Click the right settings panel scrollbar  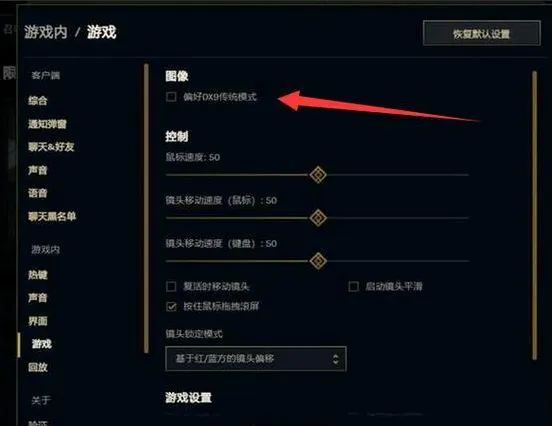(x=534, y=215)
